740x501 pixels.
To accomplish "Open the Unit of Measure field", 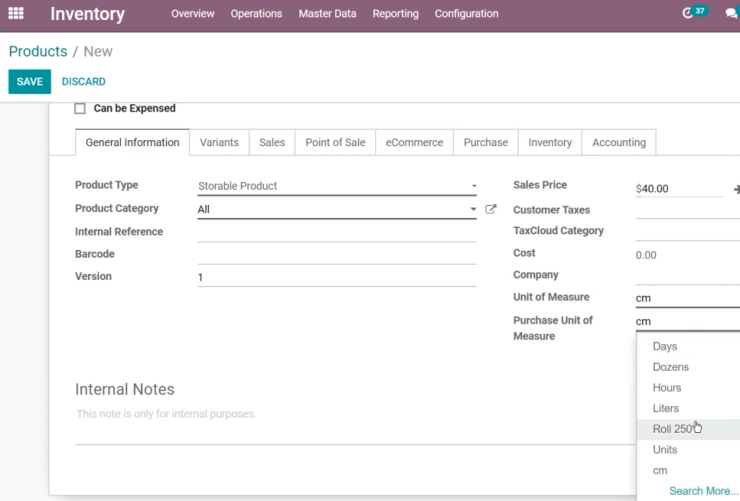I will [688, 298].
